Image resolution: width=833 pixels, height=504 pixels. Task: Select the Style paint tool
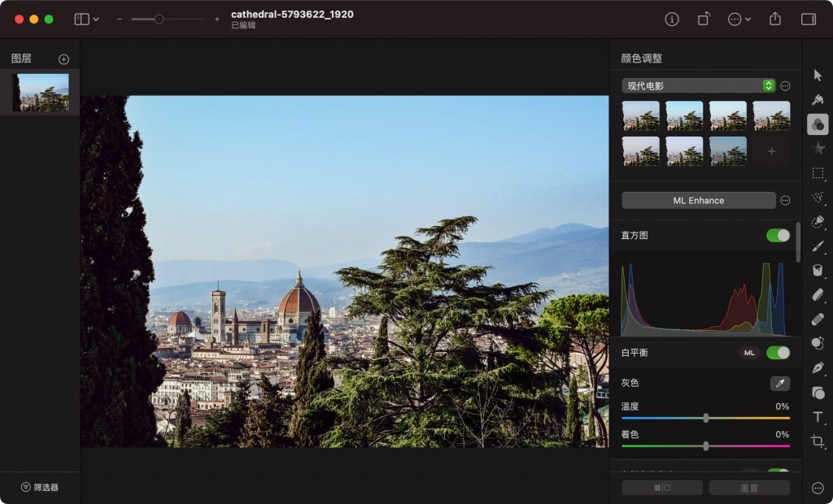pyautogui.click(x=818, y=99)
